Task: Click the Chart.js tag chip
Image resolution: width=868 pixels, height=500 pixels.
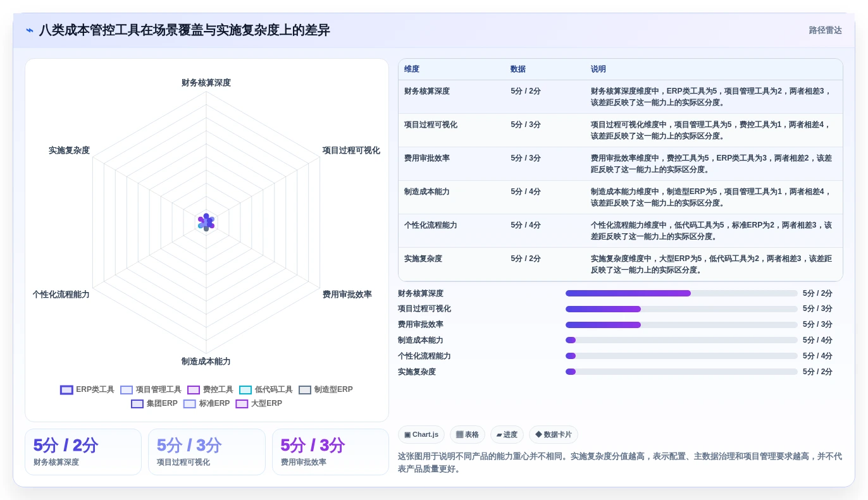Action: pyautogui.click(x=421, y=435)
